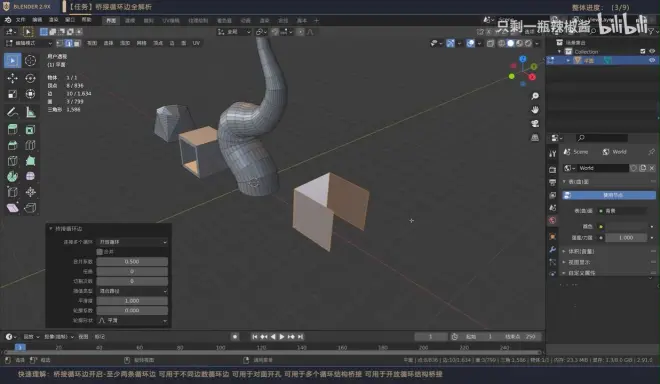Choose the Measure tool icon
This screenshot has width=660, height=384.
[30, 112]
